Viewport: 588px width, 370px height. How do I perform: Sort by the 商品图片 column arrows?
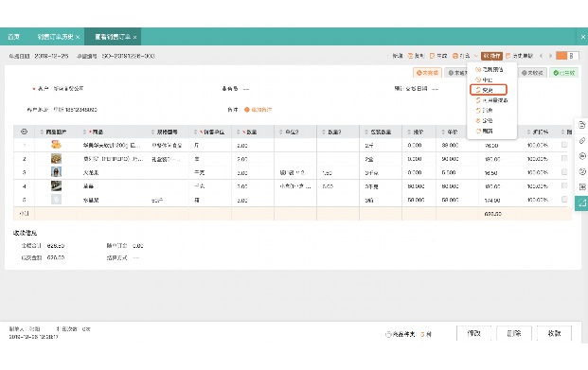[42, 132]
